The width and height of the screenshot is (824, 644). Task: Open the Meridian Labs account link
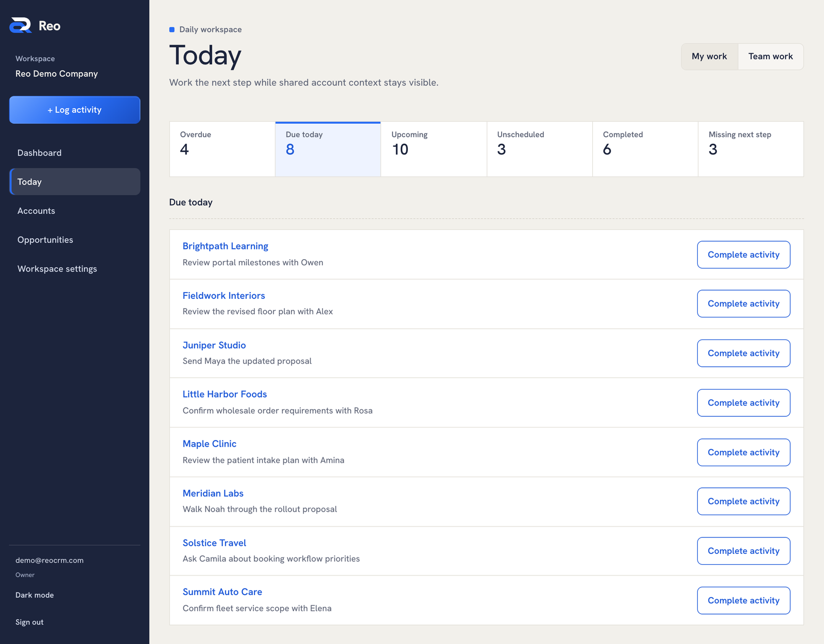[213, 493]
